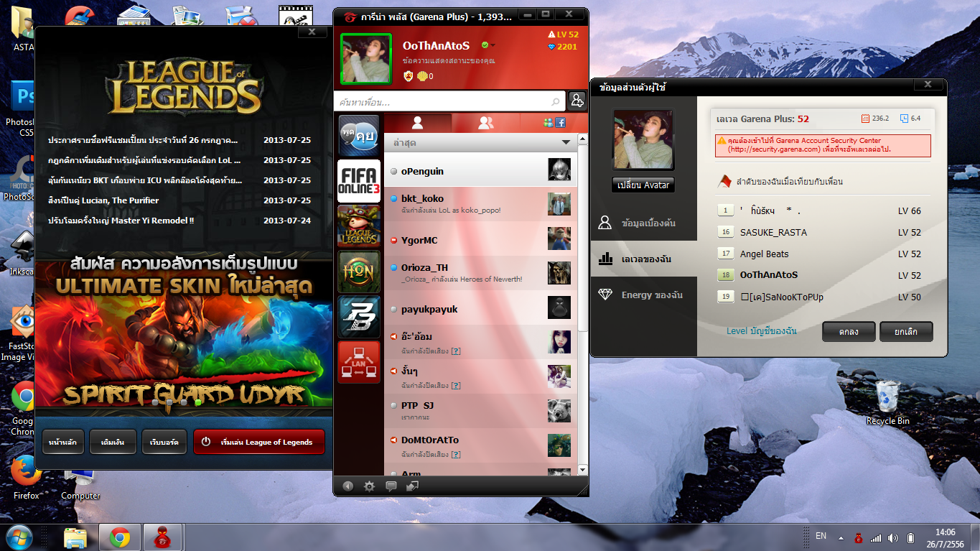Click the add friend icon beside search box
The width and height of the screenshot is (980, 551).
point(577,101)
